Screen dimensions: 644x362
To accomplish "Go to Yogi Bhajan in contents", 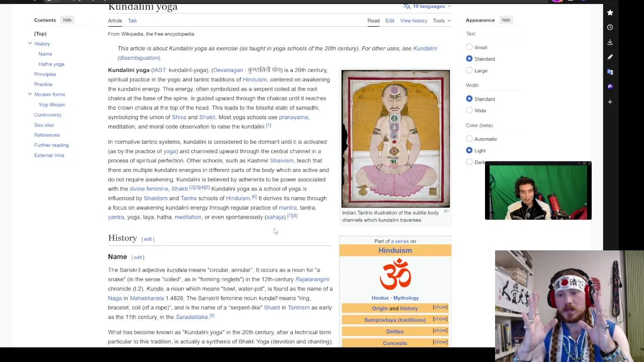I will (x=52, y=105).
